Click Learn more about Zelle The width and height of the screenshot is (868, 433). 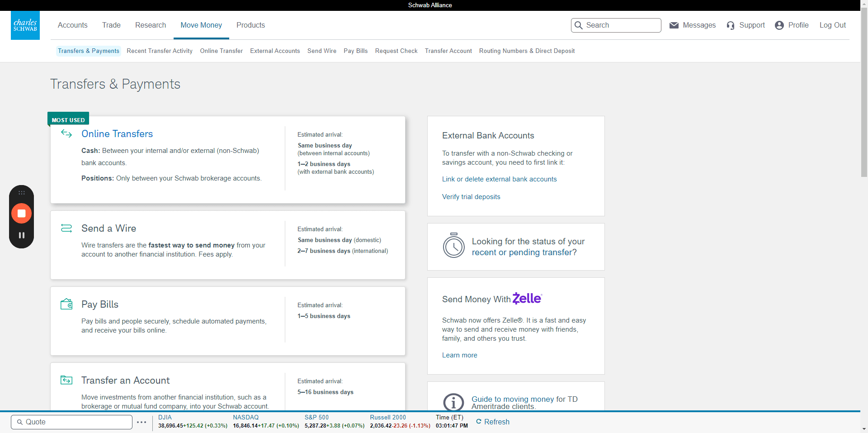tap(460, 355)
